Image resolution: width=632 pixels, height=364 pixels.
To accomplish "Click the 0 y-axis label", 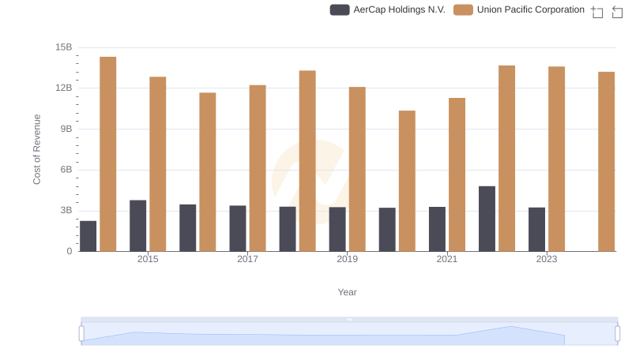I will (70, 251).
